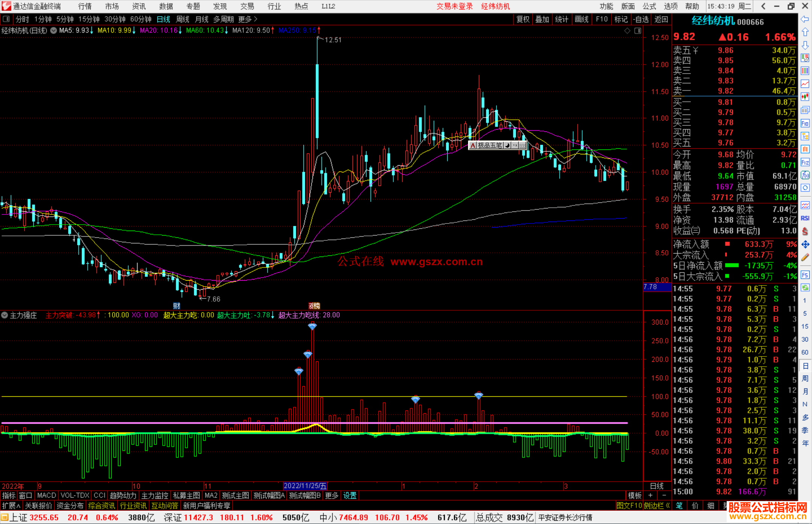Expand the 扩展 bottom panel
The width and height of the screenshot is (812, 524).
pos(11,506)
